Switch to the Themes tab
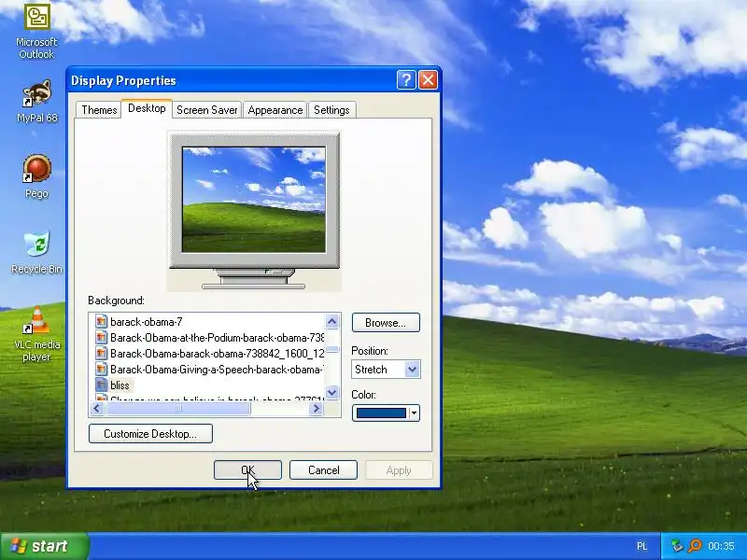 point(99,110)
